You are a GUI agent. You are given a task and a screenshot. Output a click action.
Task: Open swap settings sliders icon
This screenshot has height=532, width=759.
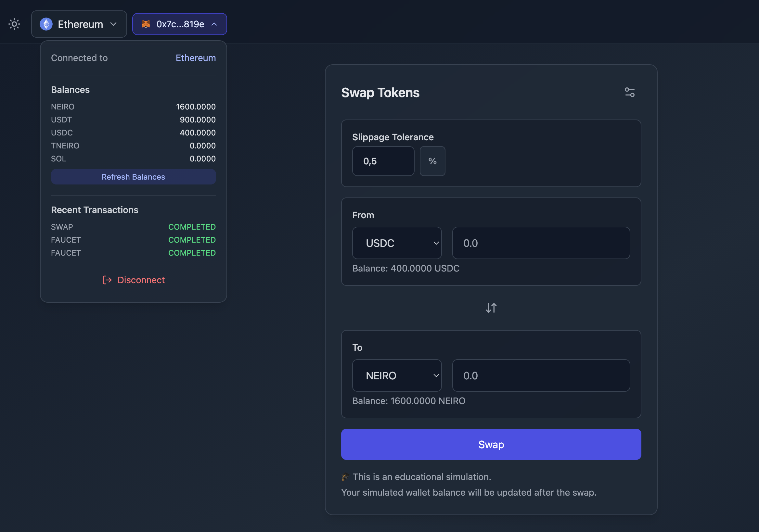pyautogui.click(x=629, y=92)
